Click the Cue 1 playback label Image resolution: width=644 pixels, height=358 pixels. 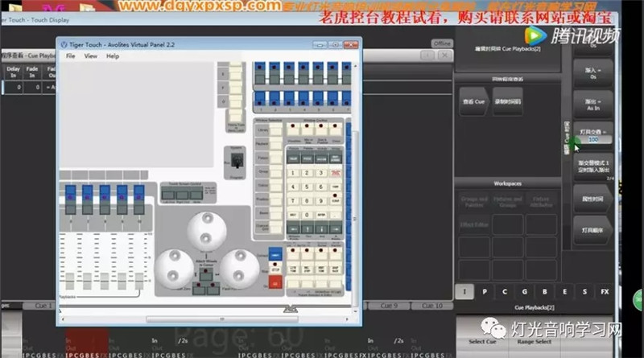click(x=43, y=306)
